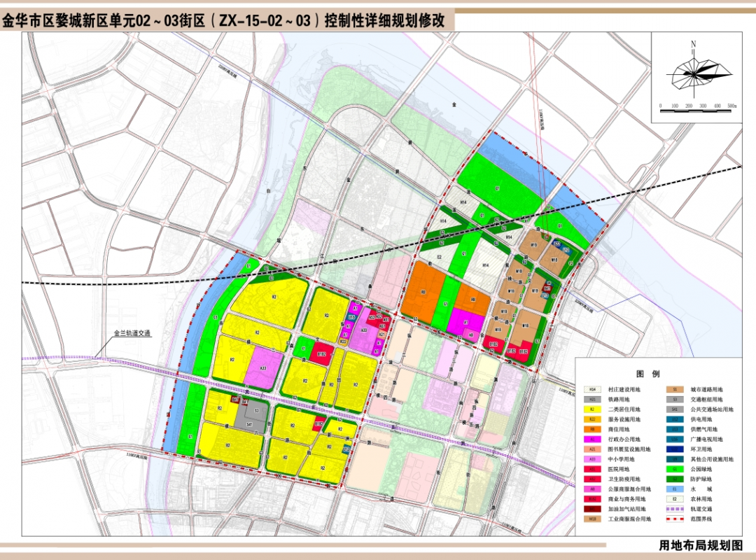Click the 金兰轨道交通 callout label
The image size is (756, 560).
[133, 334]
